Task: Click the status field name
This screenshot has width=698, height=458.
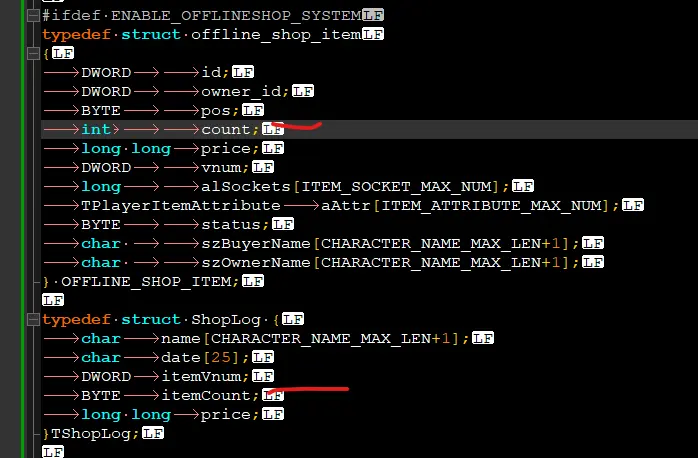Action: (230, 224)
